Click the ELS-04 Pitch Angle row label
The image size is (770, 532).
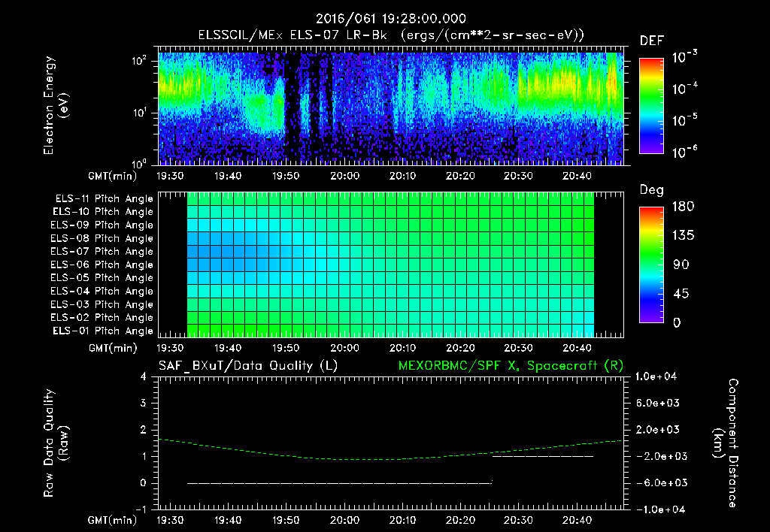(x=102, y=291)
